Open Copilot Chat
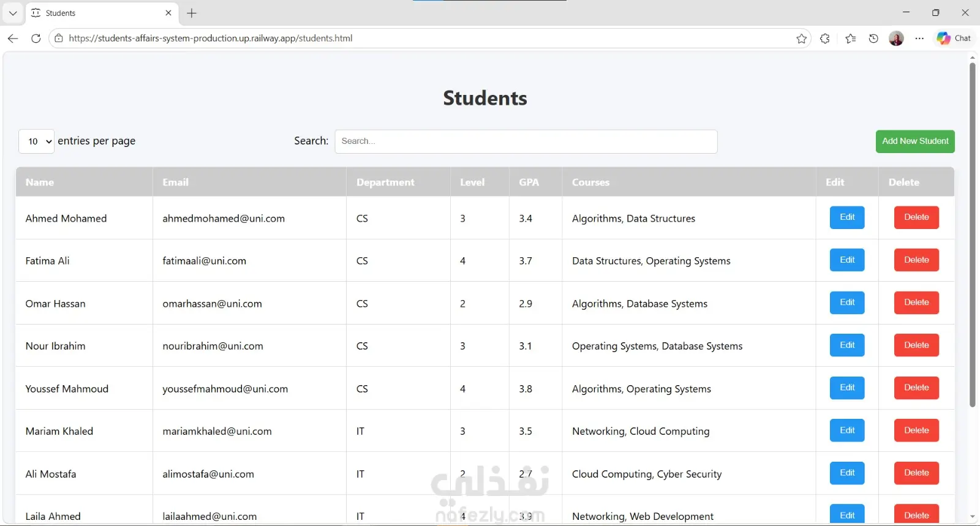Screen dimensions: 980x526 pyautogui.click(x=954, y=38)
